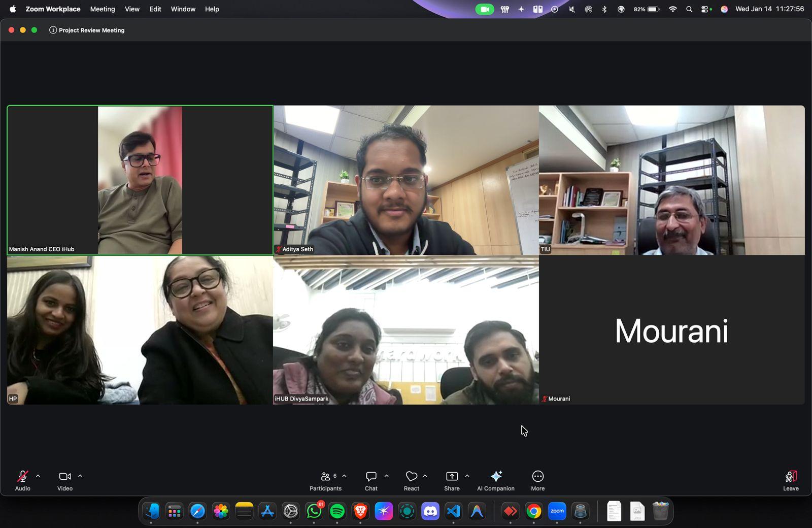
Task: Open the Trash in the dock
Action: [x=661, y=511]
